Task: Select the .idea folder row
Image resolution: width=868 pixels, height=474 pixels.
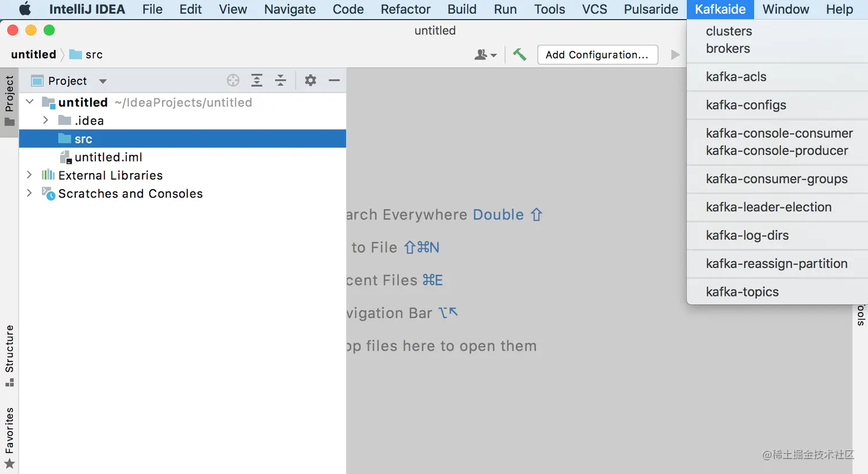Action: point(183,120)
